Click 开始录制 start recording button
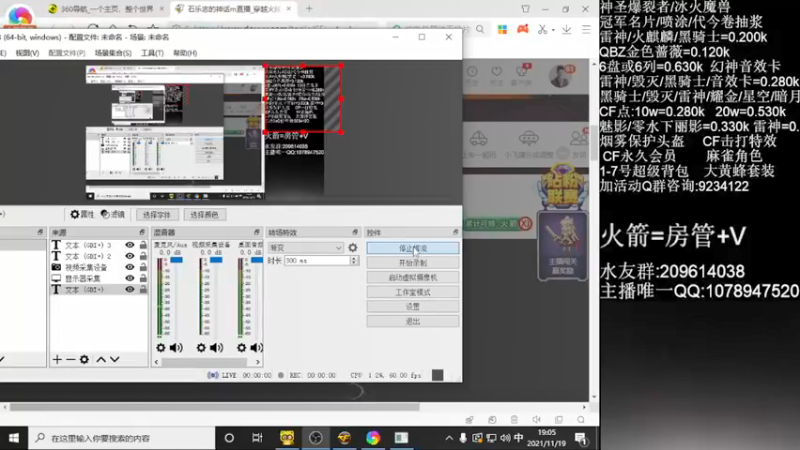The height and width of the screenshot is (450, 800). pyautogui.click(x=413, y=263)
